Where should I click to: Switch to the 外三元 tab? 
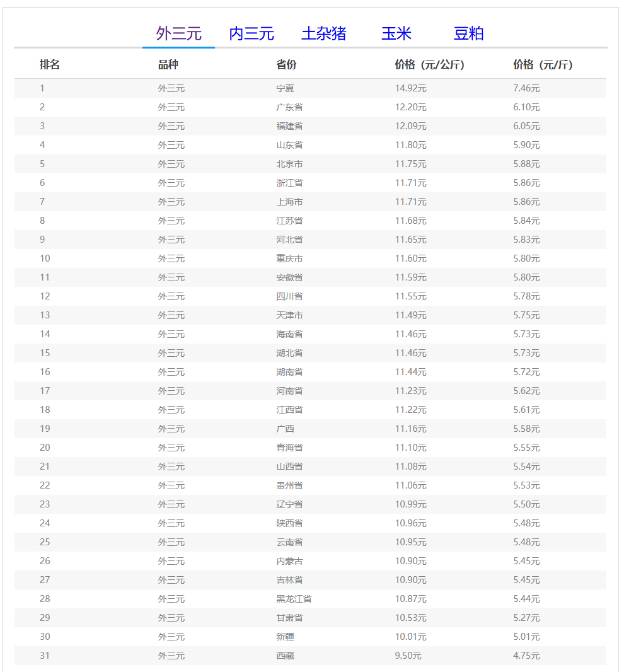pos(178,33)
